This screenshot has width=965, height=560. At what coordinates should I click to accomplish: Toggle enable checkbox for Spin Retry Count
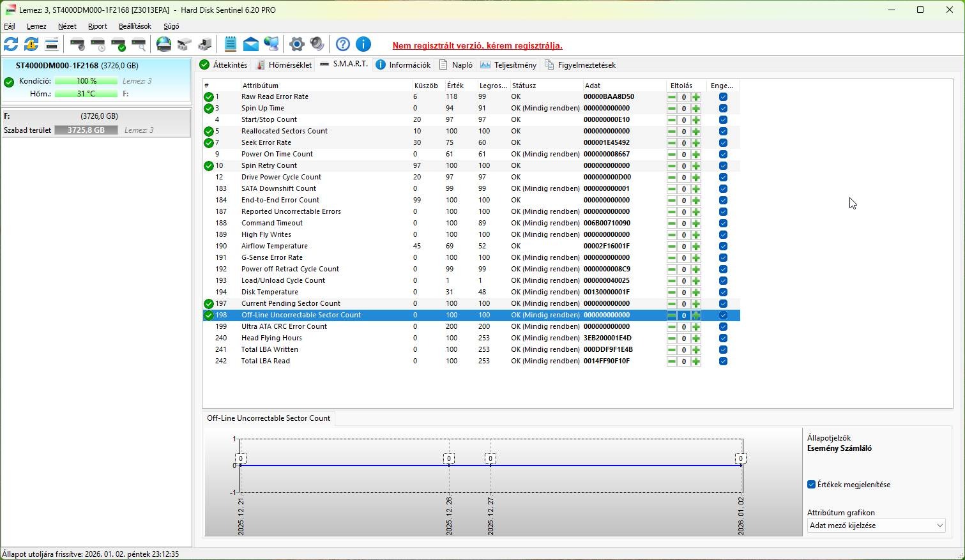(723, 166)
